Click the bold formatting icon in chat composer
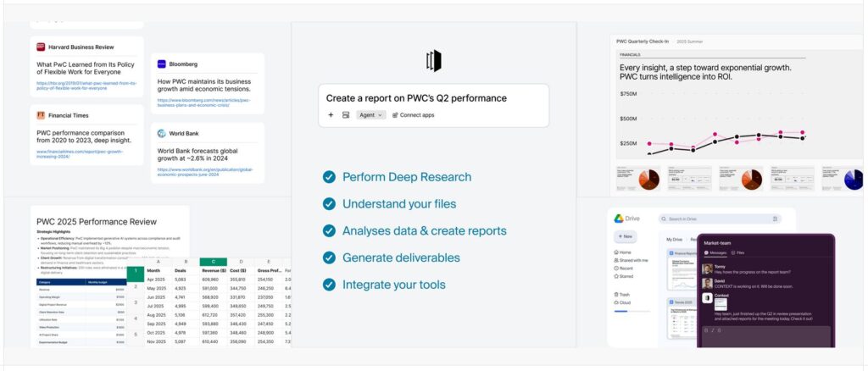 click(706, 330)
